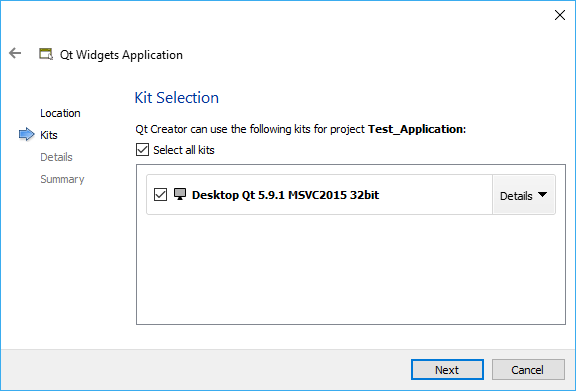Image resolution: width=576 pixels, height=391 pixels.
Task: Uncheck the Select all kits checkbox
Action: click(143, 150)
